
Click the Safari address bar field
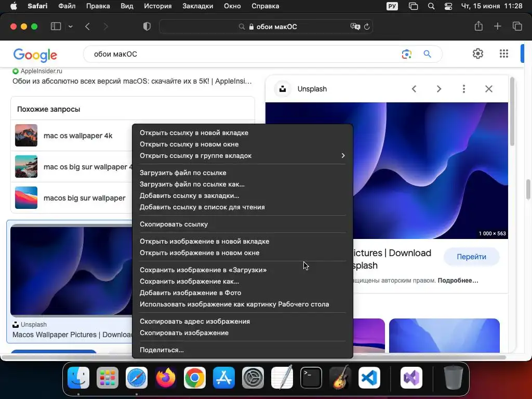[x=266, y=26]
